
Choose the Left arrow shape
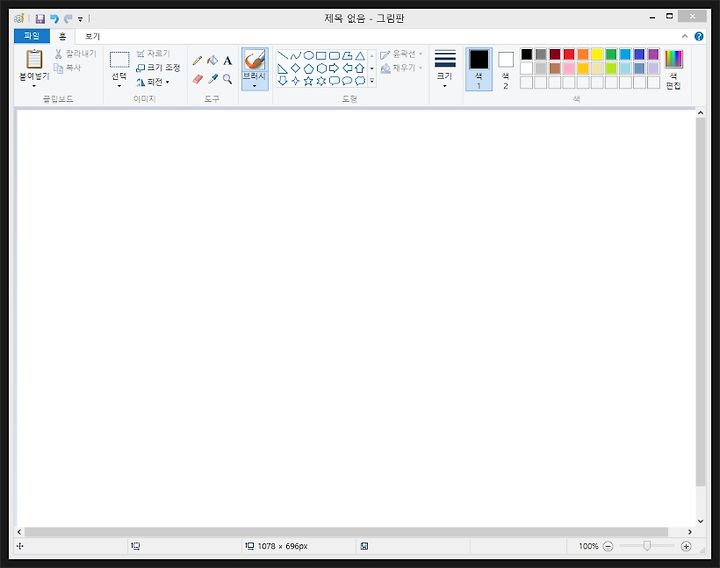347,68
